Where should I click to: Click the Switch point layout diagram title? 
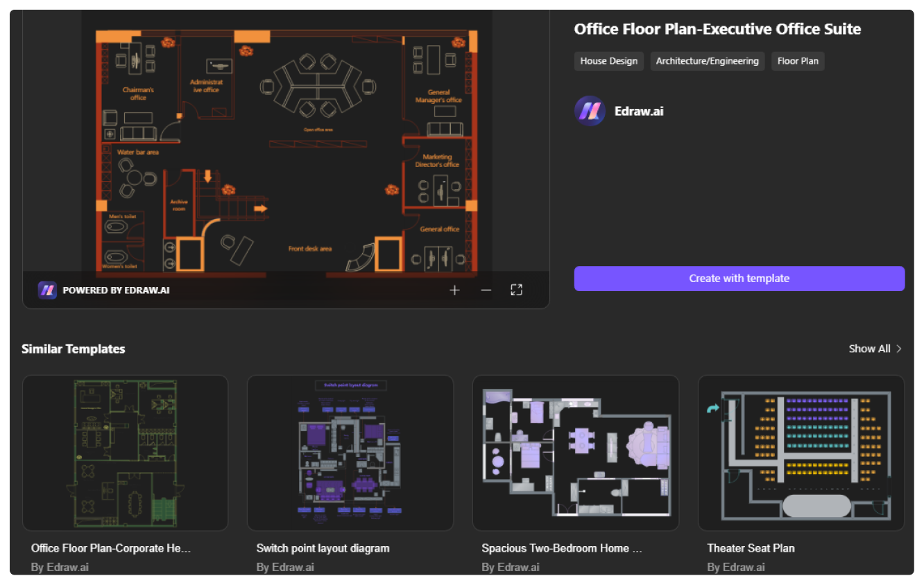[x=323, y=548]
